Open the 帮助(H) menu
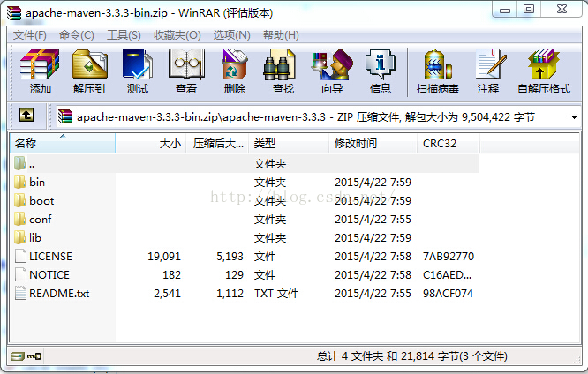 281,35
